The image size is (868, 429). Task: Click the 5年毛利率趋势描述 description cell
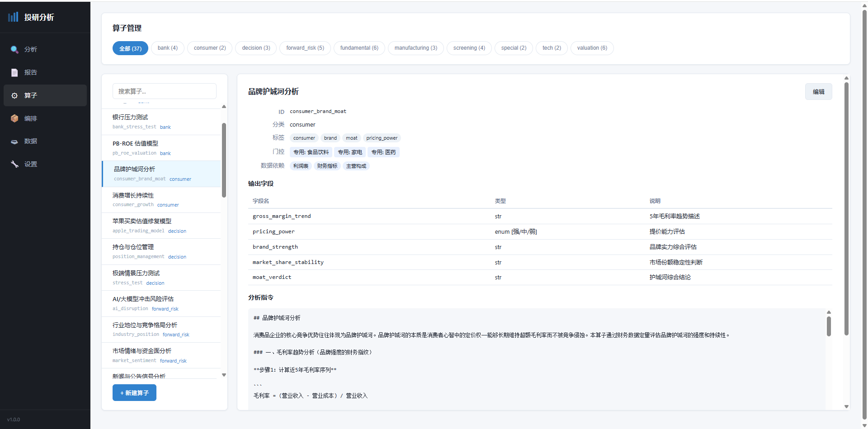675,217
